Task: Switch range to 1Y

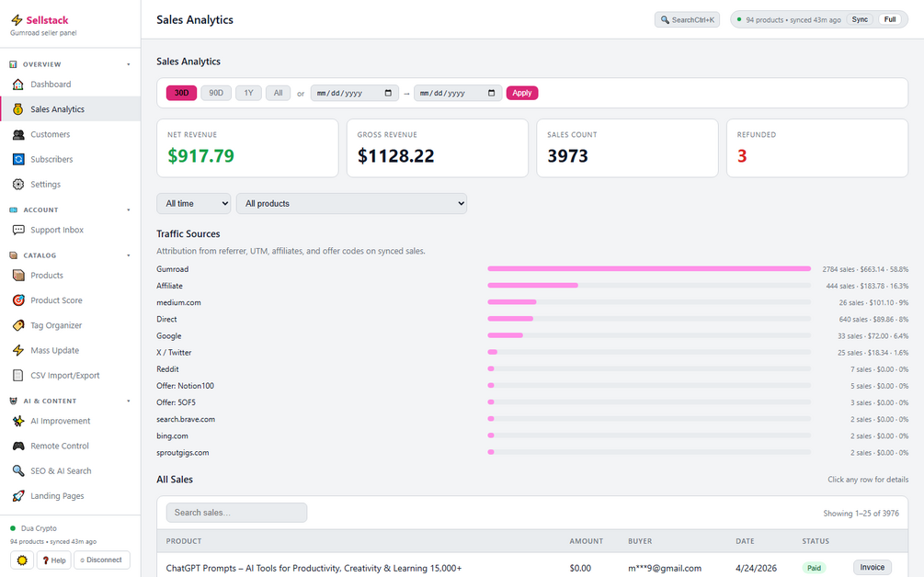Action: pos(248,93)
